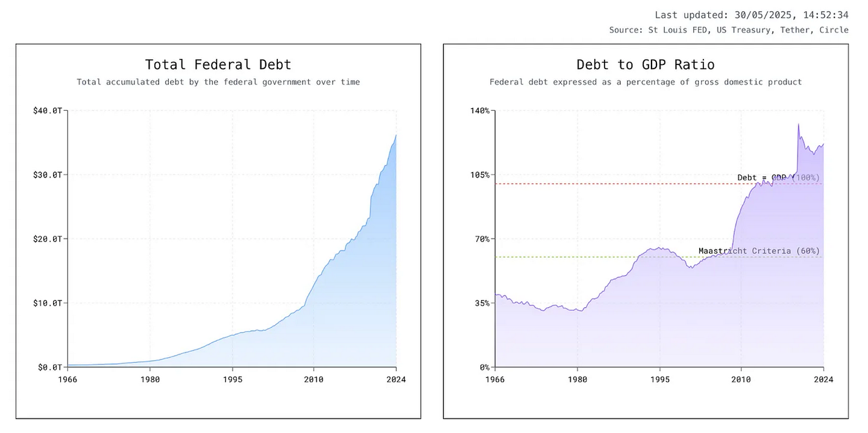The height and width of the screenshot is (433, 868).
Task: Select the "Debt = GDP (100%)" reference label
Action: tap(778, 178)
